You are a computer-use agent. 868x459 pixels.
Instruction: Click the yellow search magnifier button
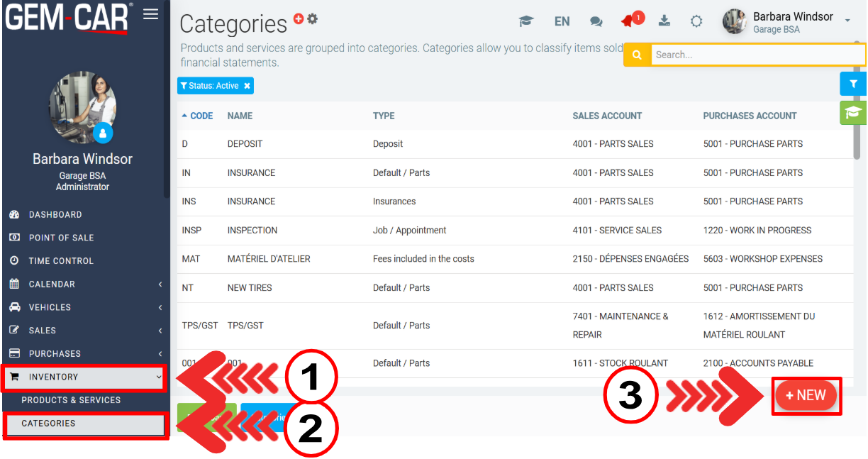pos(637,55)
